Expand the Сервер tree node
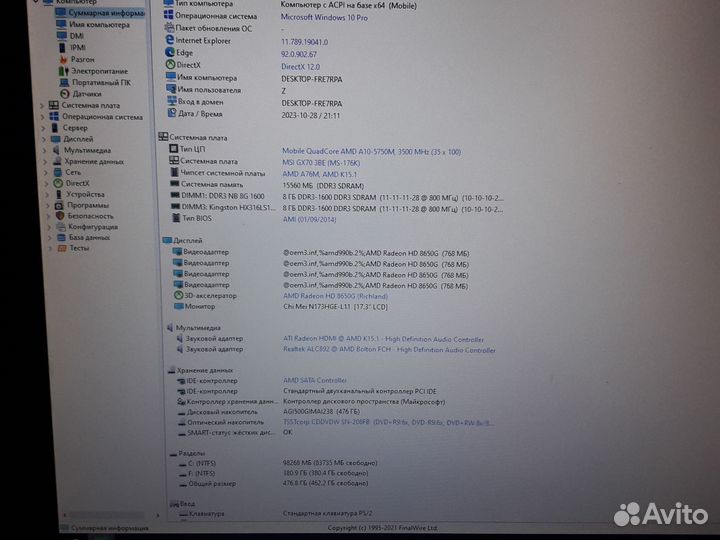The width and height of the screenshot is (720, 540). 43,128
